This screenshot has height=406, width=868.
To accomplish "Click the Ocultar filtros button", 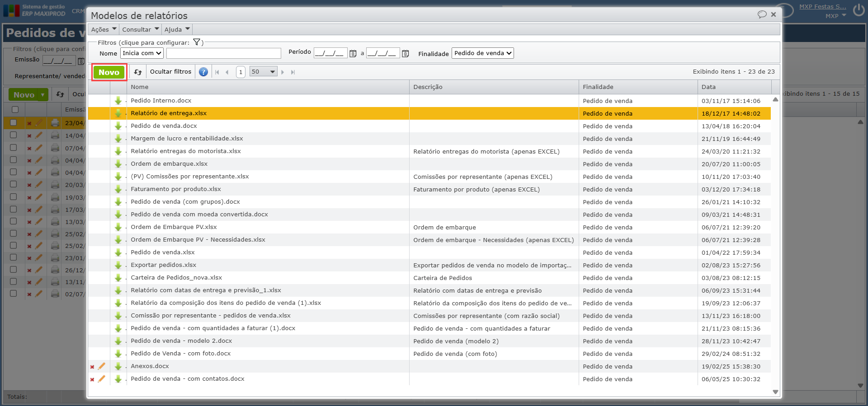I will click(x=170, y=72).
